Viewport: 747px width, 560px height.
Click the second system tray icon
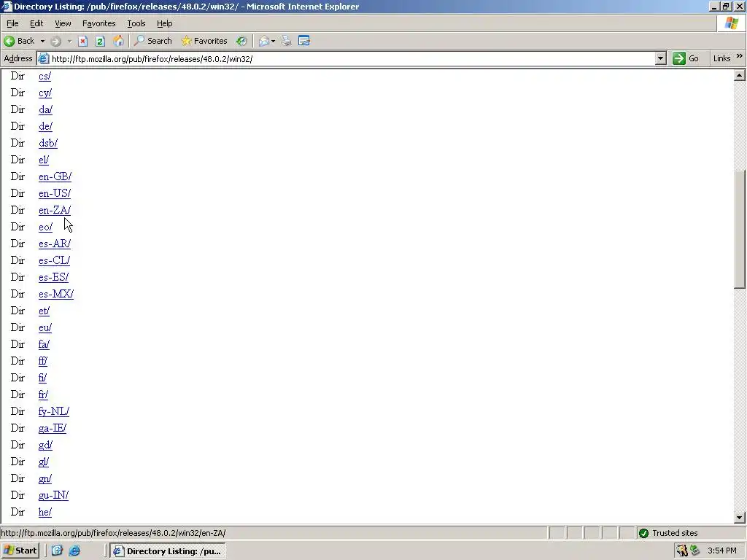[695, 551]
